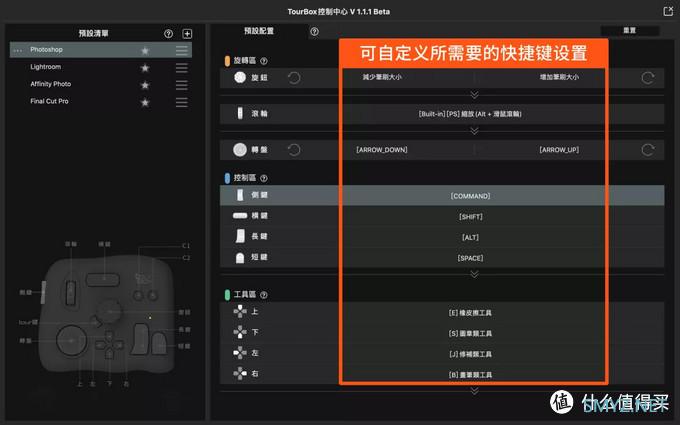Click the 旋鈕 knob icon

(240, 77)
